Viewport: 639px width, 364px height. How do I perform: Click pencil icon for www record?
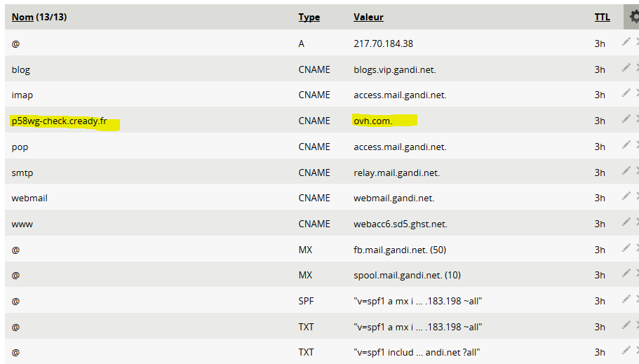(x=626, y=222)
